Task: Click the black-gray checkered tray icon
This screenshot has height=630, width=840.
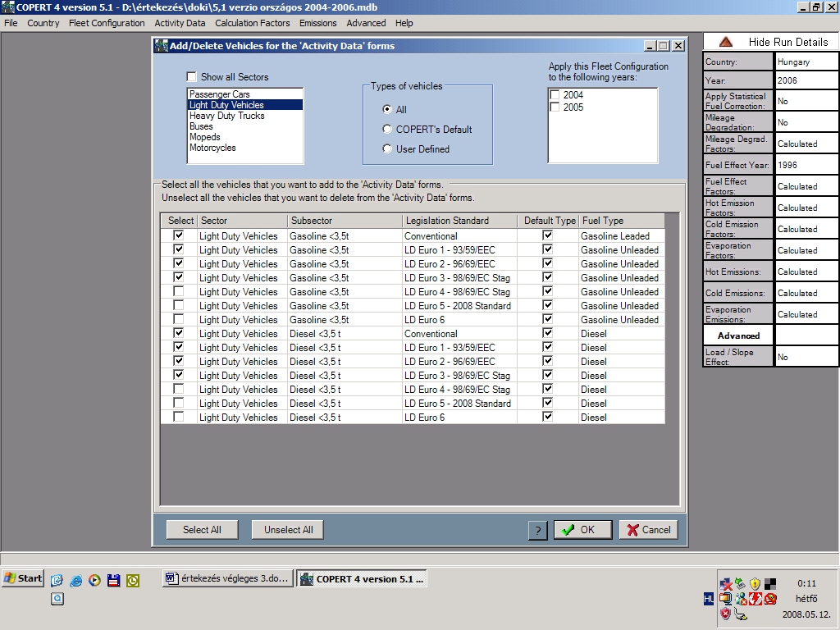Action: [x=770, y=584]
